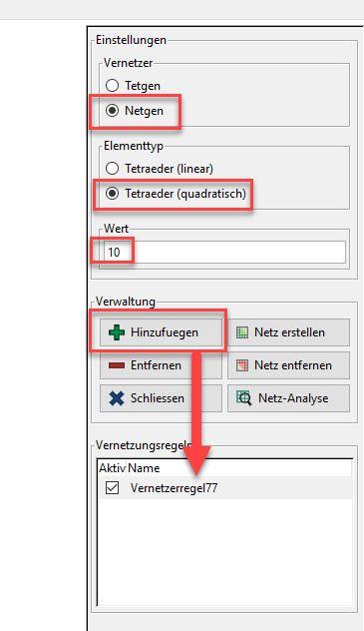Click the red minus Entfernen icon

point(117,365)
